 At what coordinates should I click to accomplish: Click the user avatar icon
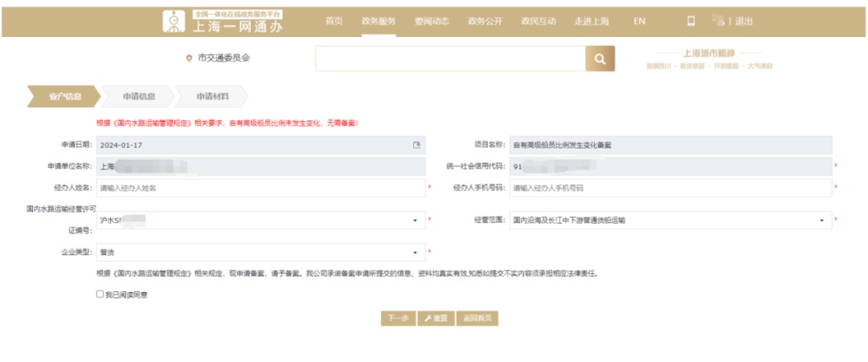point(718,21)
